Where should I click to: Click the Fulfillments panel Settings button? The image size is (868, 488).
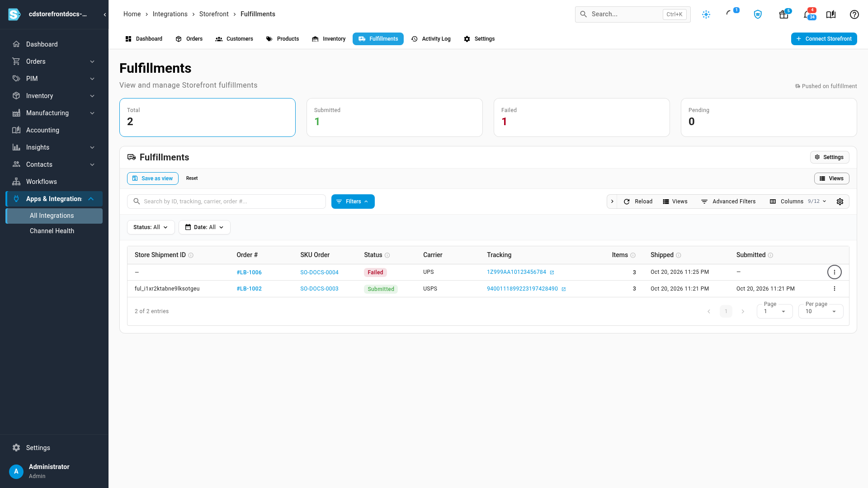(830, 157)
